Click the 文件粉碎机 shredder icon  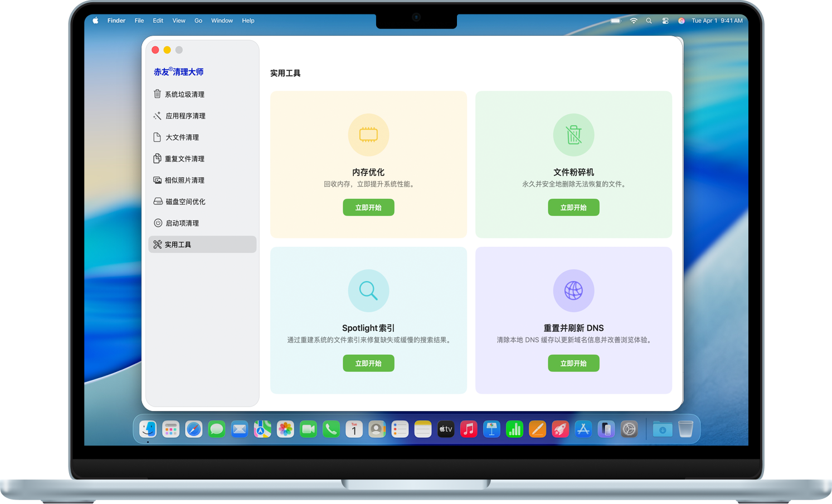[x=573, y=135]
